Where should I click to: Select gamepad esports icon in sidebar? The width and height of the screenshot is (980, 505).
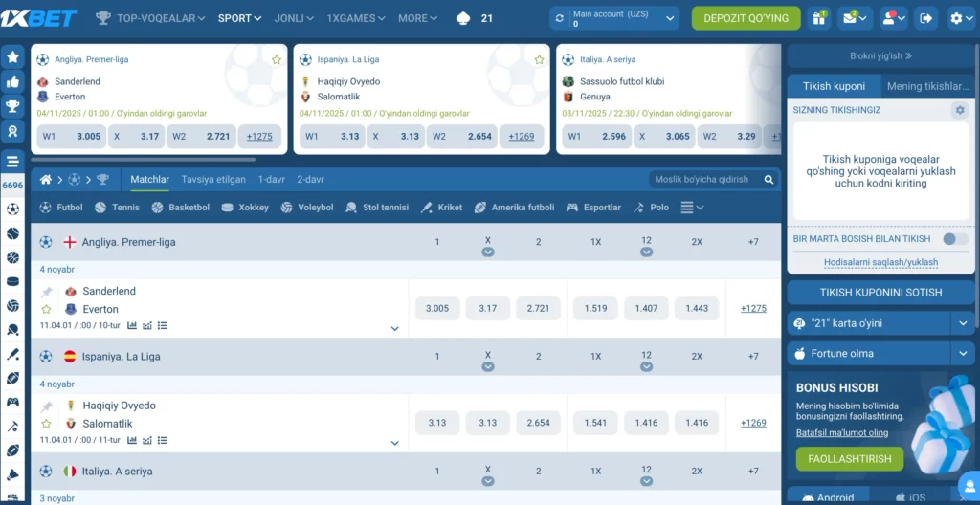(x=12, y=402)
